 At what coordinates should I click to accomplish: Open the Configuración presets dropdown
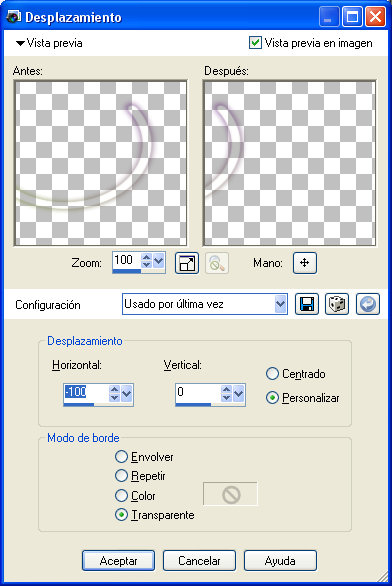280,304
